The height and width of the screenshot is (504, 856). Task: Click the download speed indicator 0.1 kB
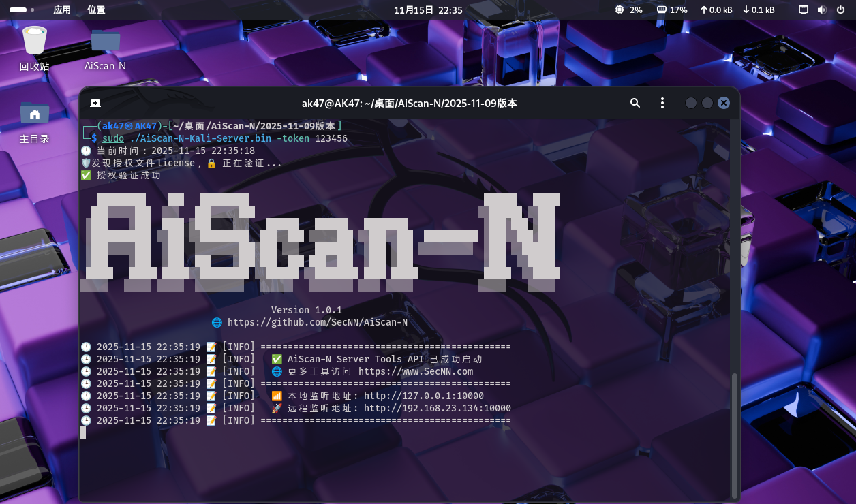pos(759,10)
